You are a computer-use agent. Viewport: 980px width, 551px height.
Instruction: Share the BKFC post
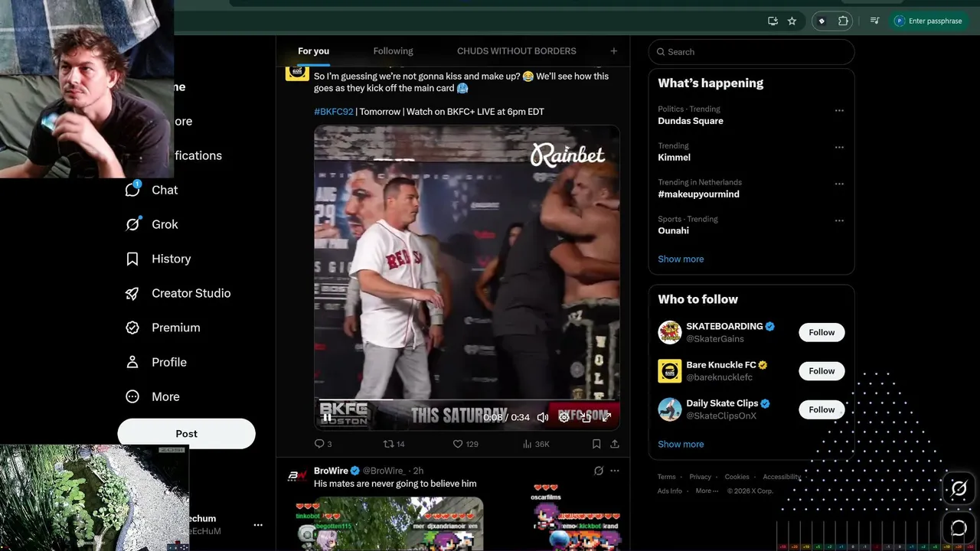tap(615, 444)
